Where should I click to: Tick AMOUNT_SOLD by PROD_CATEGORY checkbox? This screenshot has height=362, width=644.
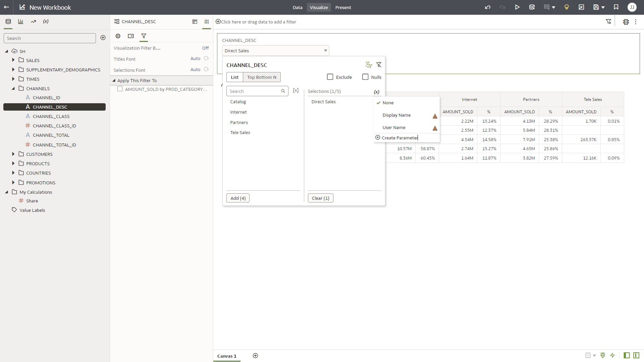point(120,89)
